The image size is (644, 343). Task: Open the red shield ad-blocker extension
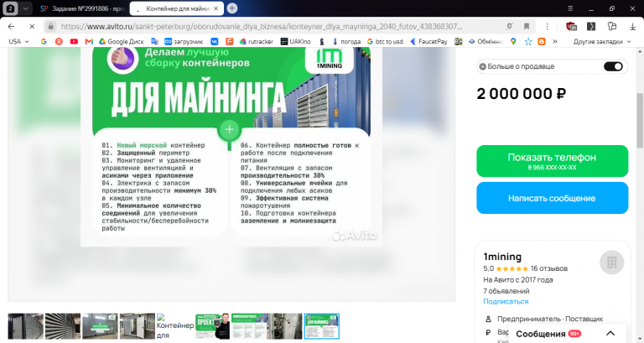[x=571, y=26]
